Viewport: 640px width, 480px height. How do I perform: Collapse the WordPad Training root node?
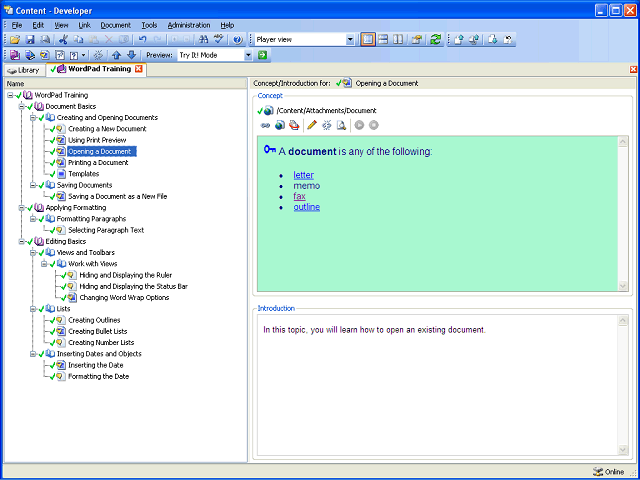tap(10, 96)
